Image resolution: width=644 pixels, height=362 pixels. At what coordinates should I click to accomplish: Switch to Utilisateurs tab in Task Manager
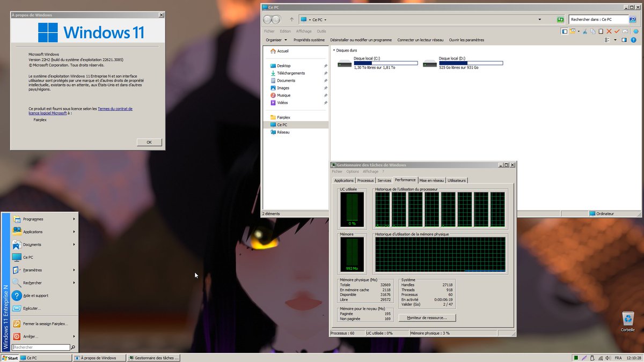457,180
